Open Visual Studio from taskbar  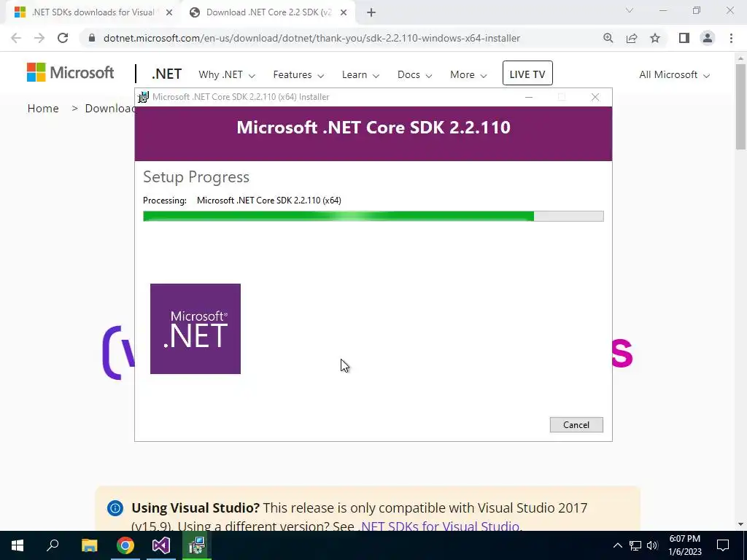pyautogui.click(x=161, y=545)
